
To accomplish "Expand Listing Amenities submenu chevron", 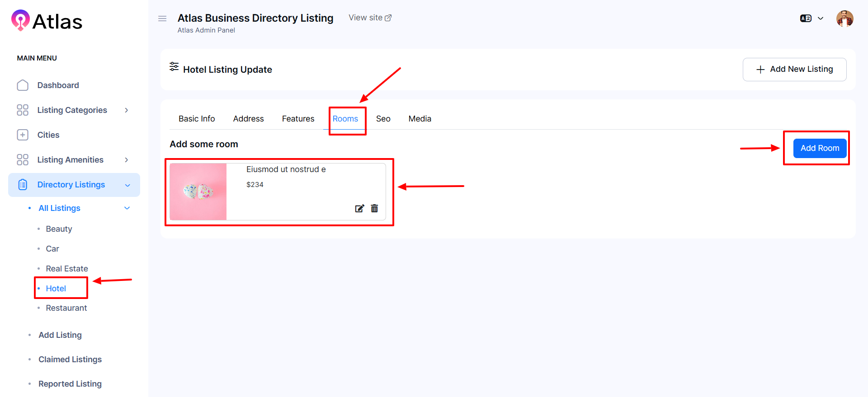I will (127, 160).
